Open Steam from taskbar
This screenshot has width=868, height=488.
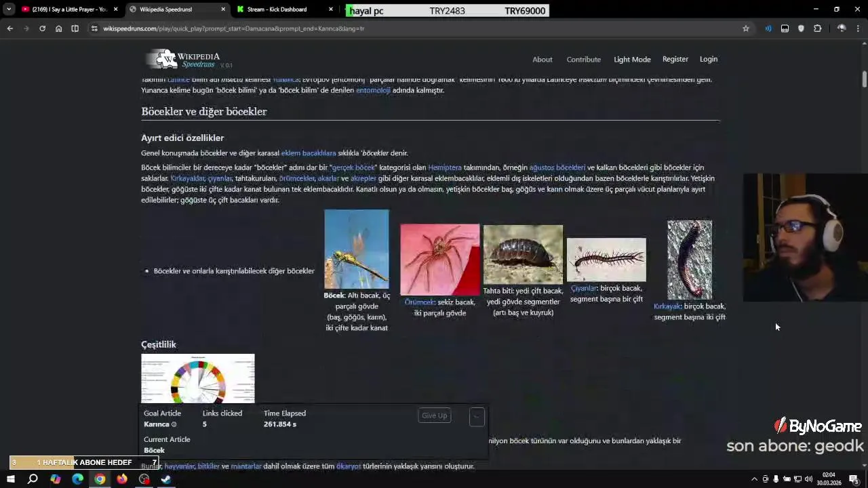(x=166, y=479)
